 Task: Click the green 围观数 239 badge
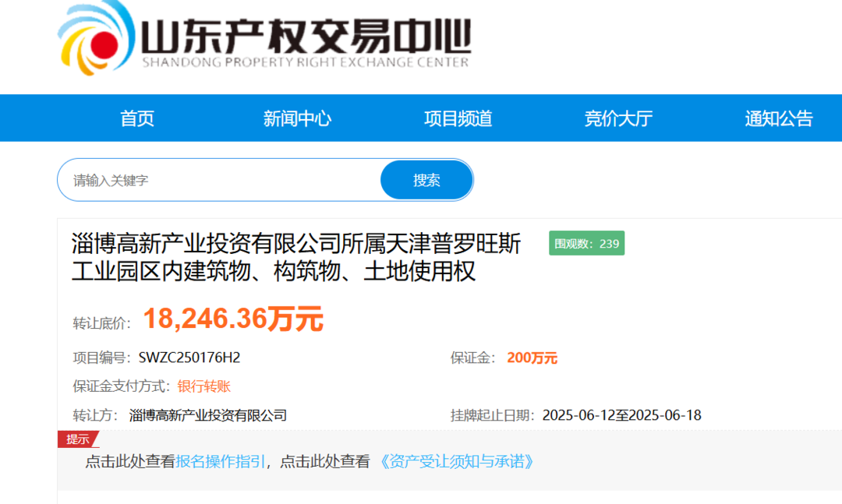pos(586,244)
